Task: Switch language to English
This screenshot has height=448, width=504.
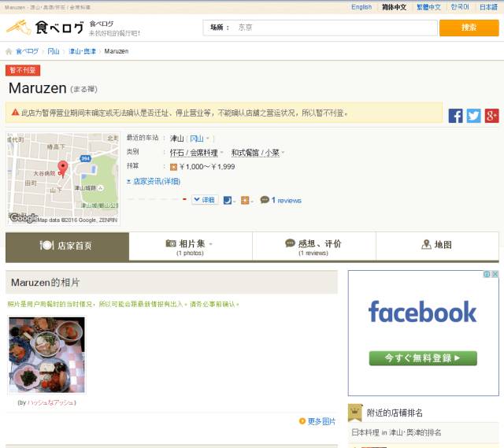Action: [361, 7]
